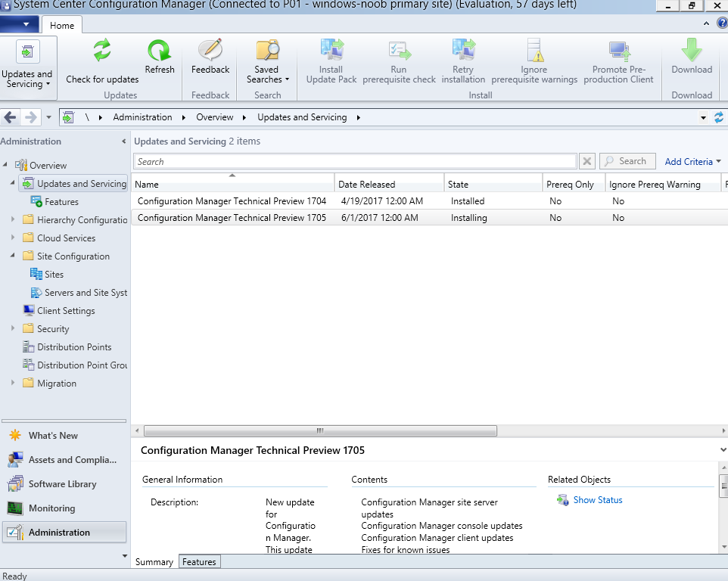Sort list by Prereq Only column
Screen dimensions: 728x581
574,184
